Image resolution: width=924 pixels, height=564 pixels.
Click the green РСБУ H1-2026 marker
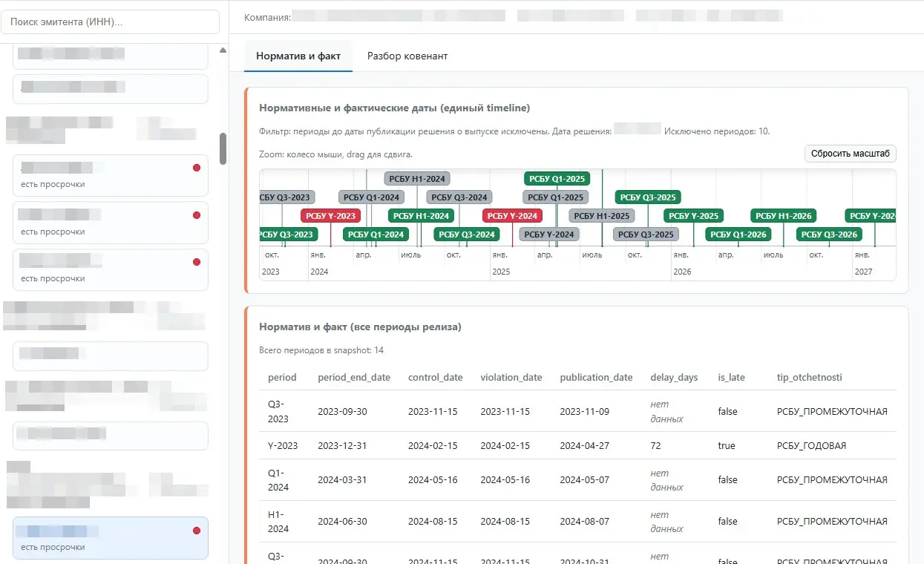click(x=783, y=216)
